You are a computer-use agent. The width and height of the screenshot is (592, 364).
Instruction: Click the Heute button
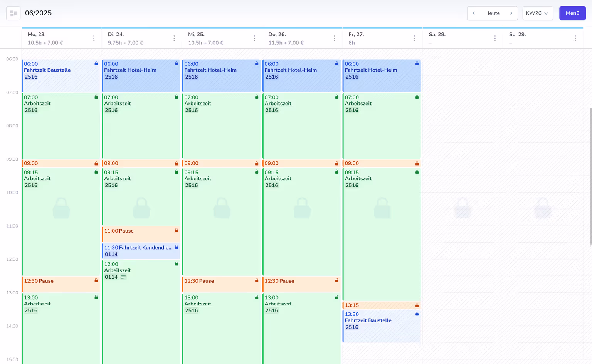[492, 13]
